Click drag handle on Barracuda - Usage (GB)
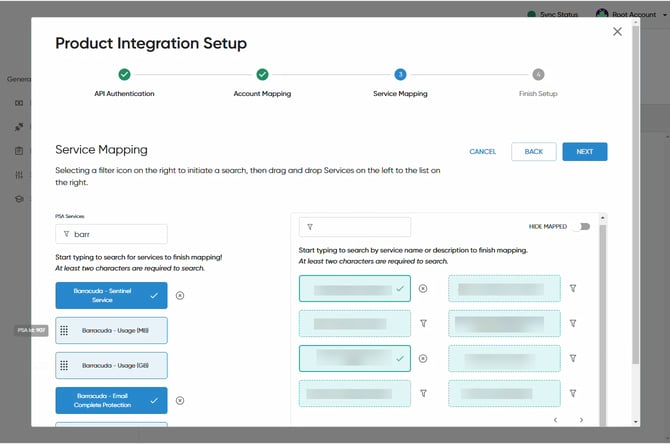Image resolution: width=670 pixels, height=444 pixels. 65,365
